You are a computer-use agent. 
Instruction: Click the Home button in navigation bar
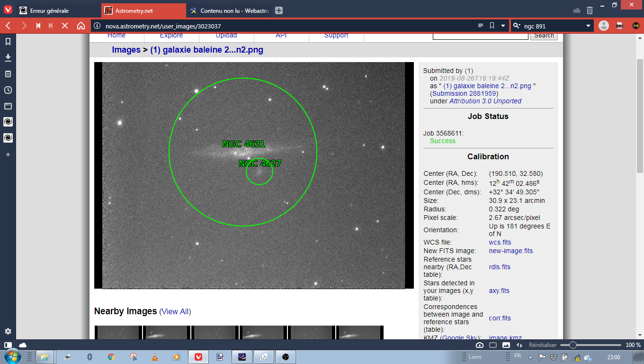tap(81, 26)
